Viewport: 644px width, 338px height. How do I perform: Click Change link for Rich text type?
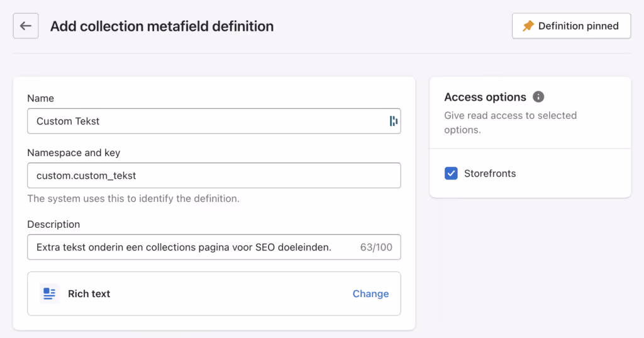click(370, 293)
